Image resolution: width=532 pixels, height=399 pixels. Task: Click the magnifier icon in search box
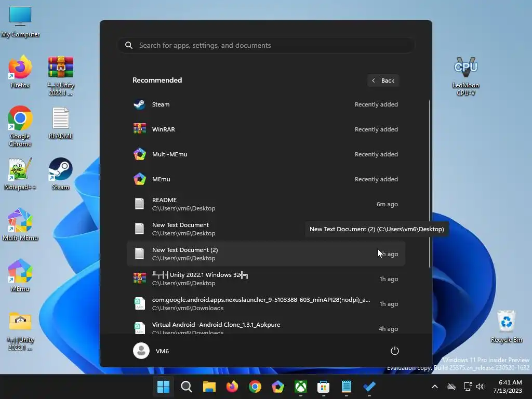[x=129, y=45]
